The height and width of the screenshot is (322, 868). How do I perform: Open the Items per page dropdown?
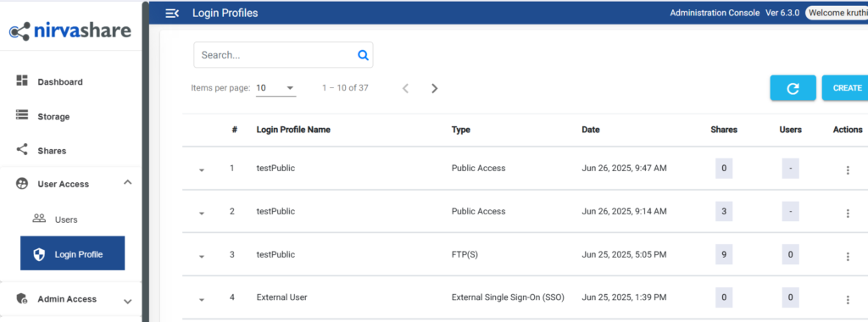pyautogui.click(x=275, y=88)
